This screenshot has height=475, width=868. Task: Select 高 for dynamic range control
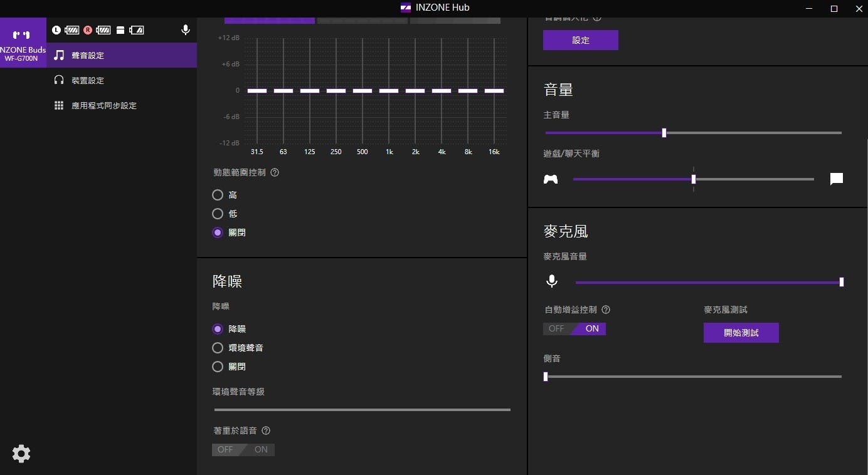tap(218, 196)
